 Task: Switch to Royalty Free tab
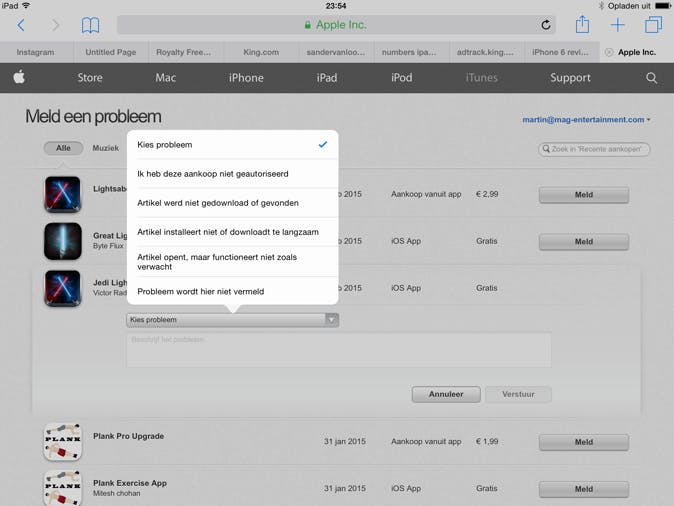pyautogui.click(x=184, y=52)
